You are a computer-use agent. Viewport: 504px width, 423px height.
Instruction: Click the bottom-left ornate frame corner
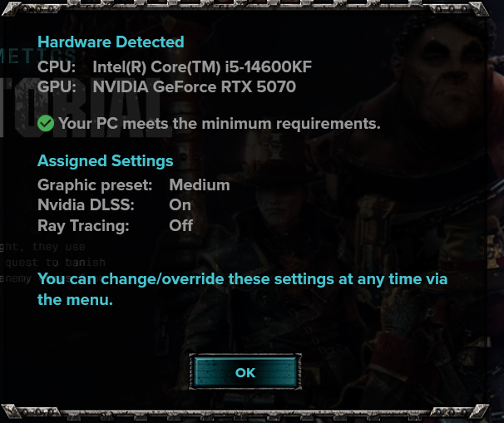point(12,411)
